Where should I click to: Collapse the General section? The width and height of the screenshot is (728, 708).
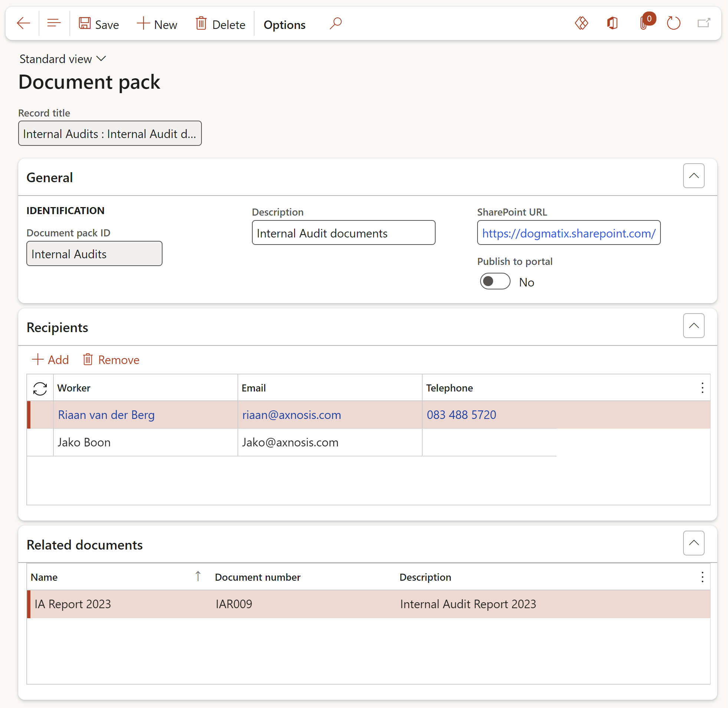pyautogui.click(x=693, y=175)
